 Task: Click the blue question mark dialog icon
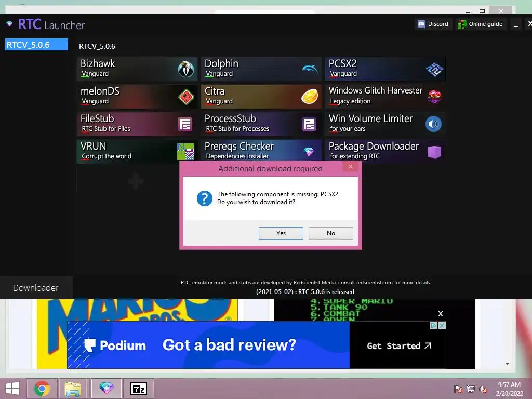click(x=205, y=198)
